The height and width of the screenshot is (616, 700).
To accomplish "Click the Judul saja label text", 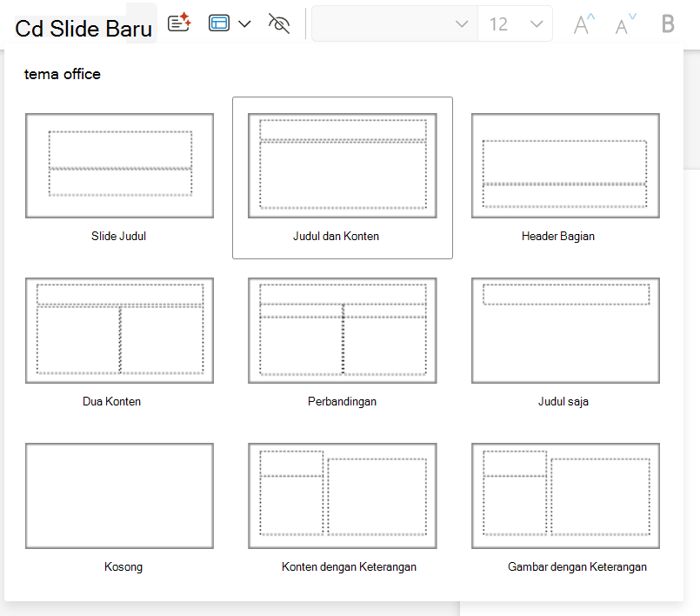I will pos(563,401).
